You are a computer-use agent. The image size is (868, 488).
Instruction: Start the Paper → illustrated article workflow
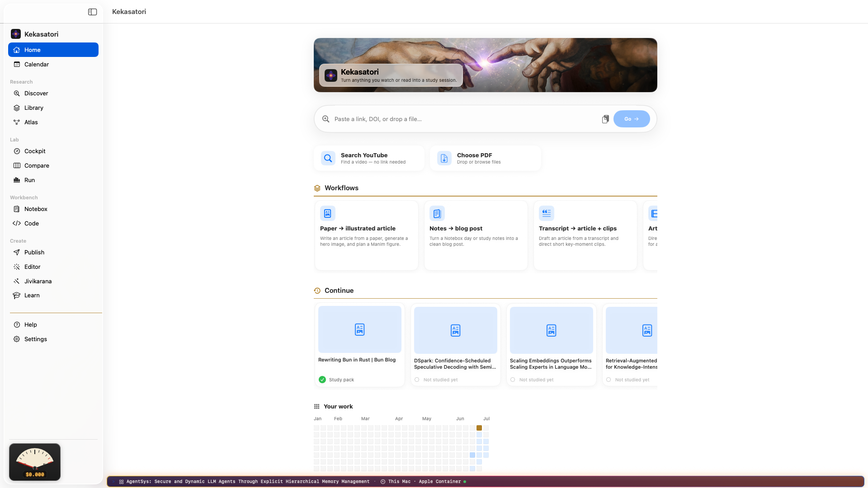tap(367, 235)
